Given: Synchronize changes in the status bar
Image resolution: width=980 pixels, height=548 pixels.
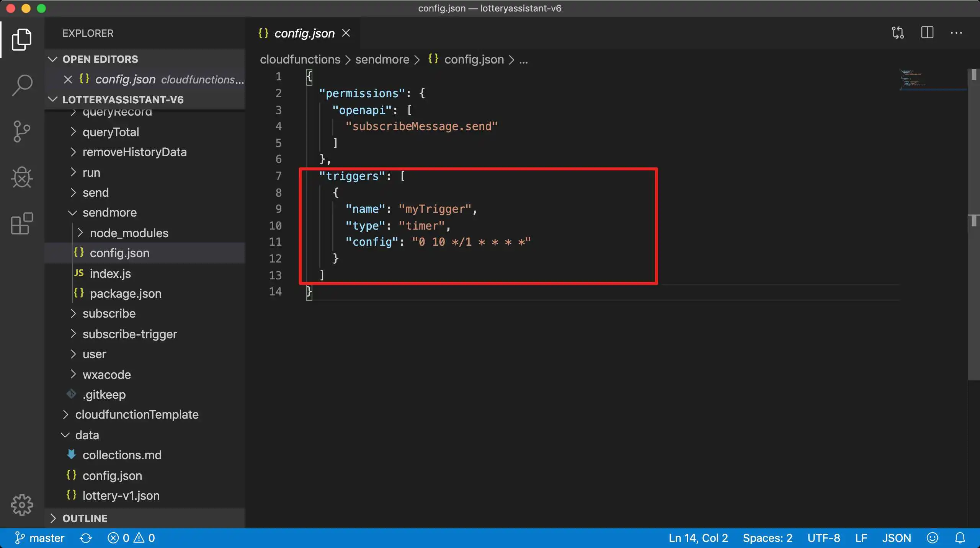Looking at the screenshot, I should (x=85, y=538).
